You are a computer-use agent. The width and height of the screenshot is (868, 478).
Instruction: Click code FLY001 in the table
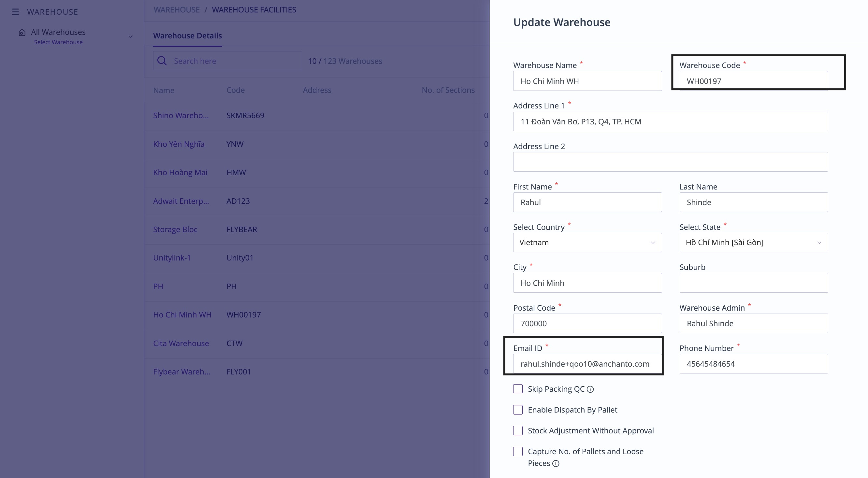pyautogui.click(x=239, y=372)
